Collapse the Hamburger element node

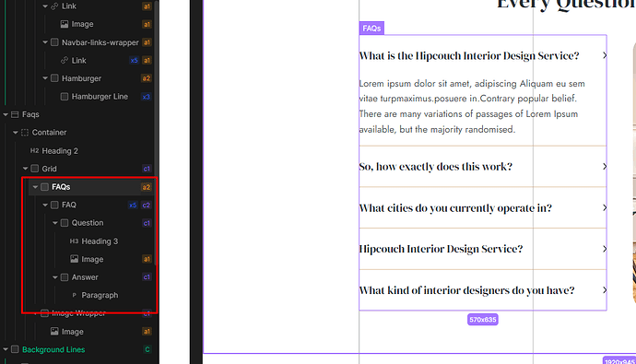(x=45, y=78)
